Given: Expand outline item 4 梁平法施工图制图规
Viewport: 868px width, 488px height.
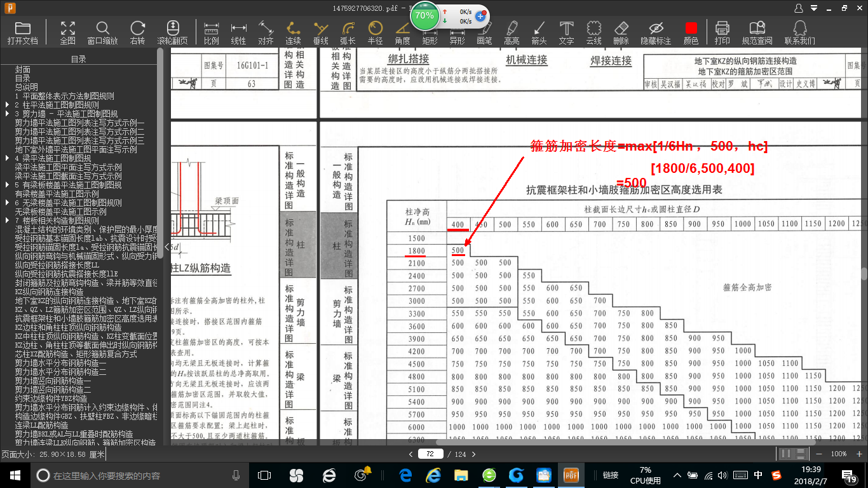Looking at the screenshot, I should (8, 158).
